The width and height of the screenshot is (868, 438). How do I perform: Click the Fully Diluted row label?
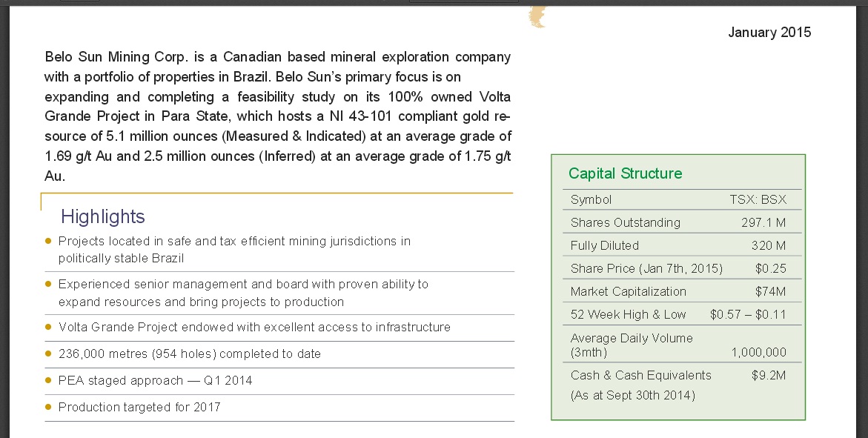click(x=605, y=246)
